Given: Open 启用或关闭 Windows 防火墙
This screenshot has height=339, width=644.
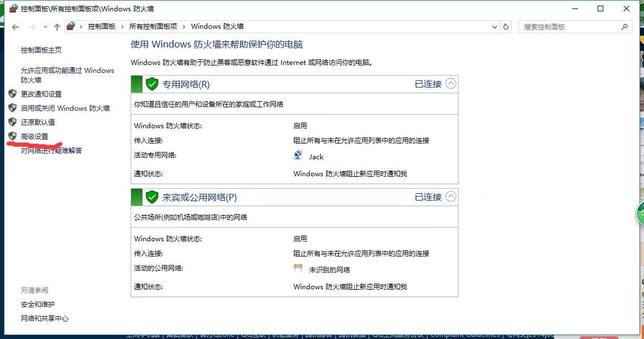Looking at the screenshot, I should [65, 108].
